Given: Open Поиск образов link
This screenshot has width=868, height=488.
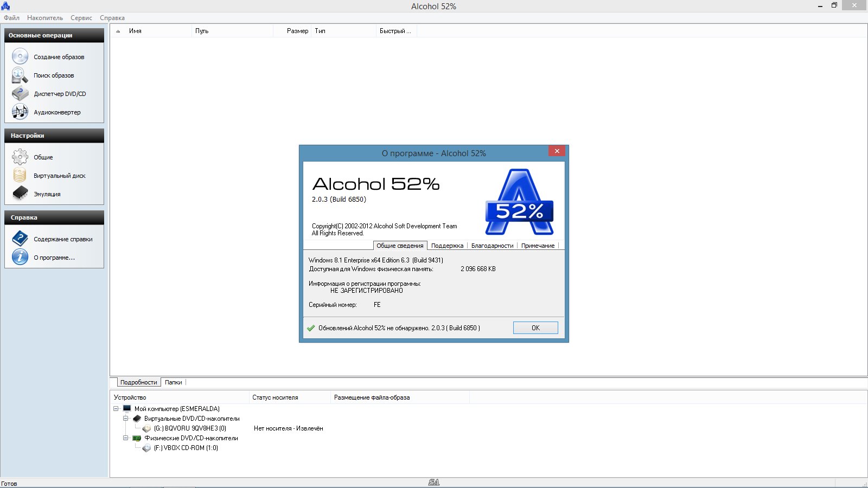Looking at the screenshot, I should point(54,75).
